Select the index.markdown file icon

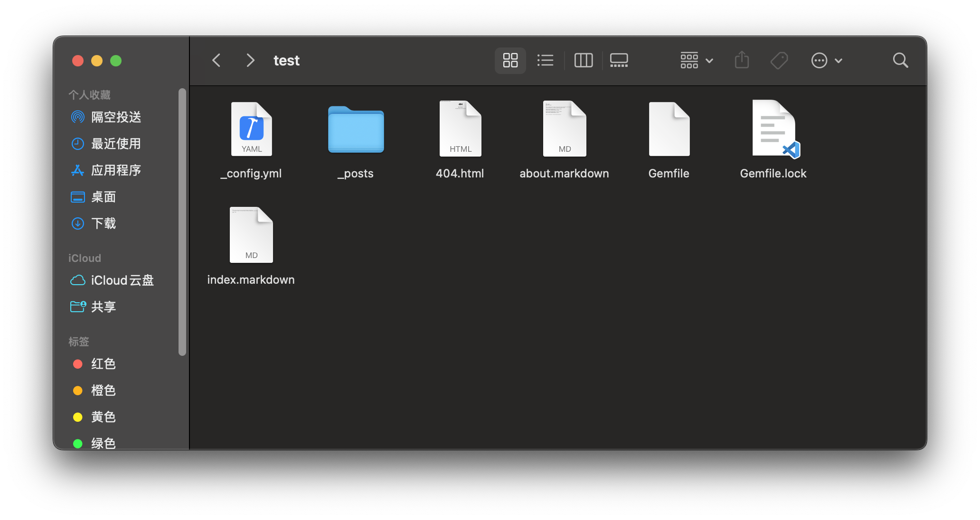(251, 235)
